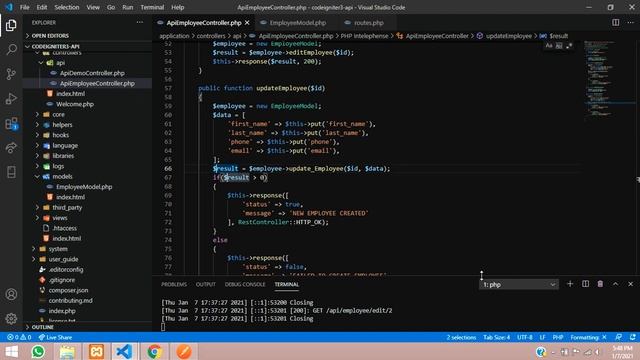Open the File menu

pos(24,7)
